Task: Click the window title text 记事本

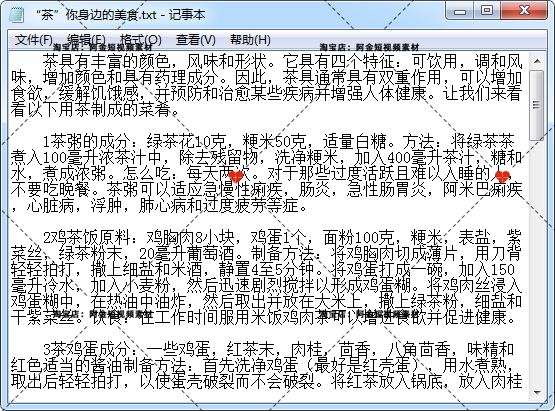Action: [x=187, y=15]
